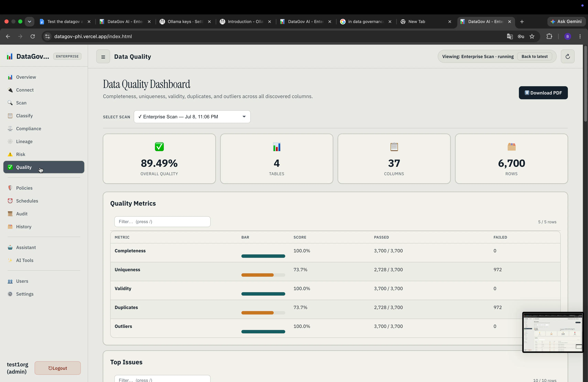
Task: Open the browser Extensions puzzle icon
Action: 549,37
